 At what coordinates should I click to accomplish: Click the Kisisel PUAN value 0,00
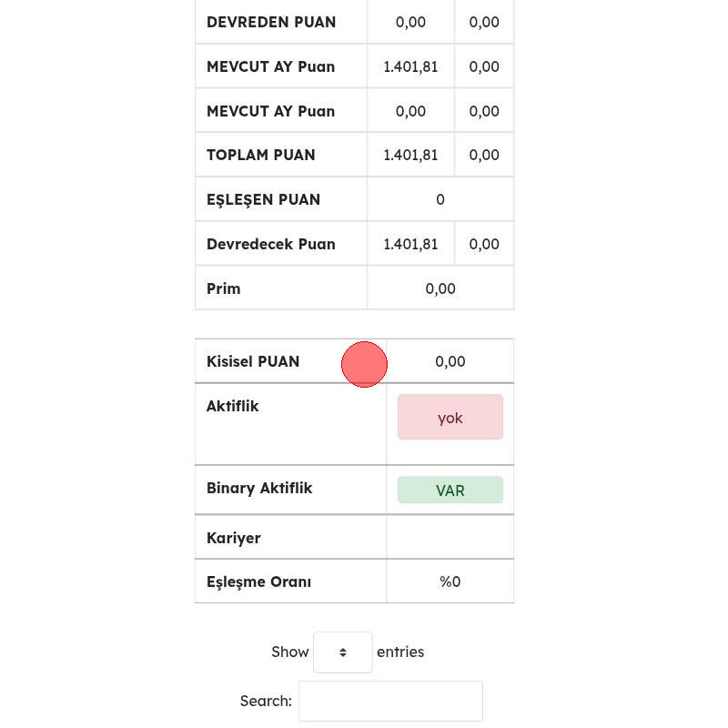[450, 361]
